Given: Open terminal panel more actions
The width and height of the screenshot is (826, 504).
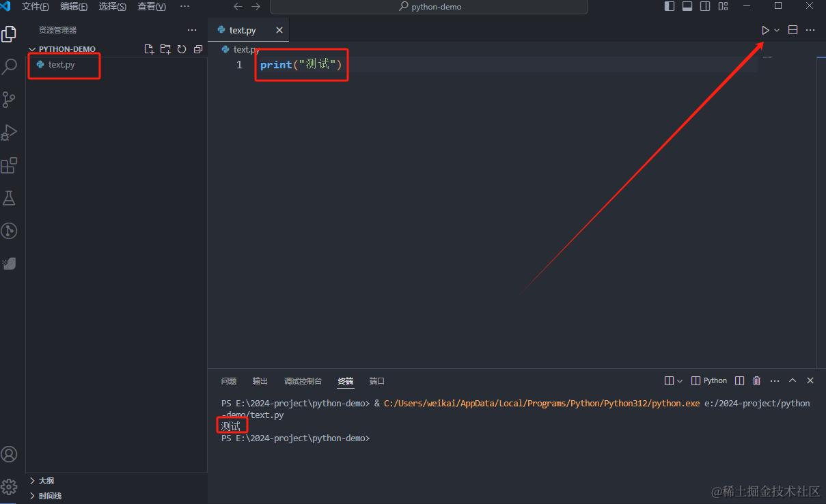Looking at the screenshot, I should pos(775,381).
